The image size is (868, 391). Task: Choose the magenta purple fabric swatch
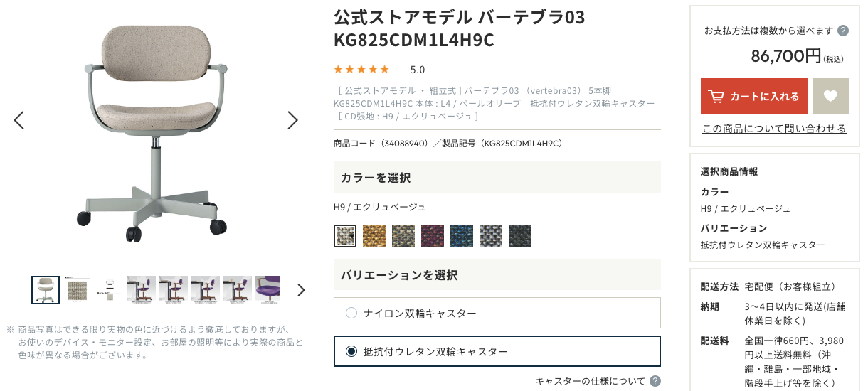tap(433, 236)
